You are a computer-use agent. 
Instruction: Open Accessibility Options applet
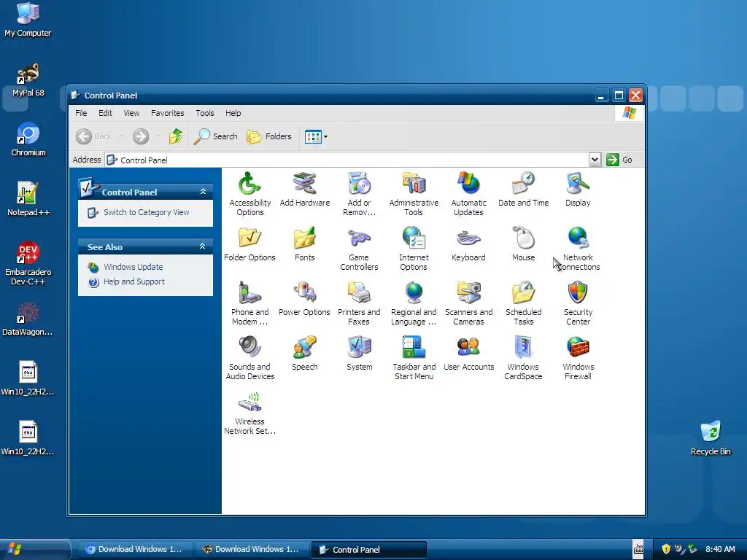tap(249, 193)
